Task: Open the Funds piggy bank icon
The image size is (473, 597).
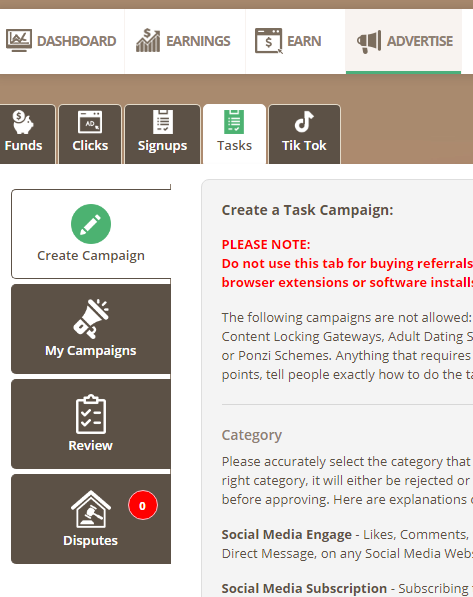Action: click(23, 122)
